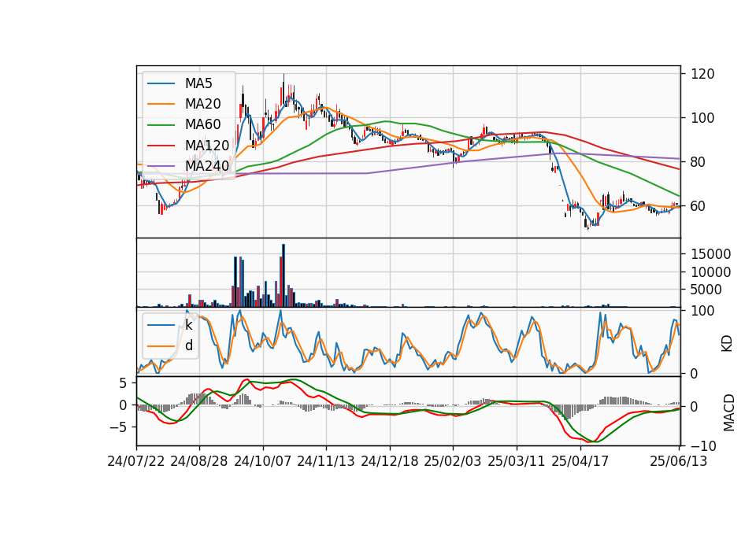The height and width of the screenshot is (543, 756).
Task: Click the 5 label on MACD left axis
Action: 123,383
